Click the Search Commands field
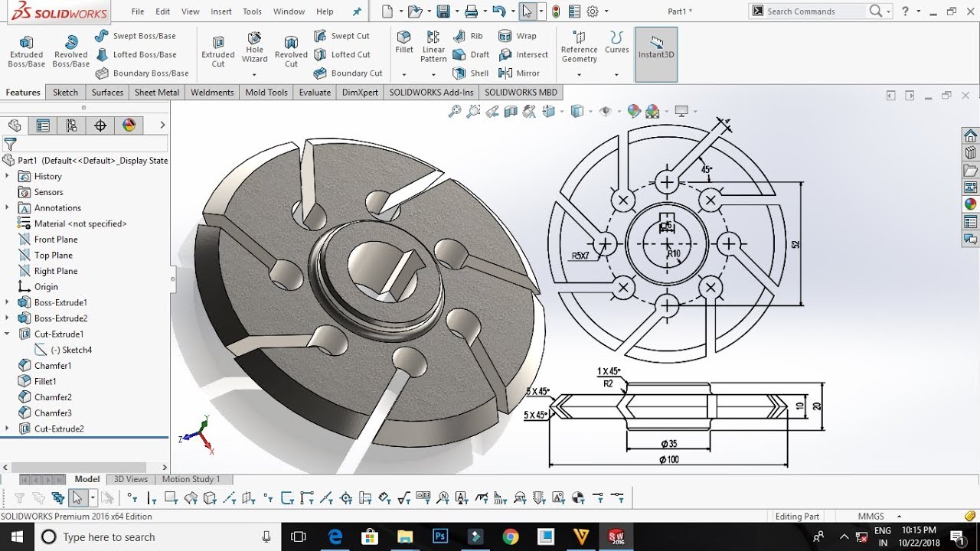 point(816,11)
